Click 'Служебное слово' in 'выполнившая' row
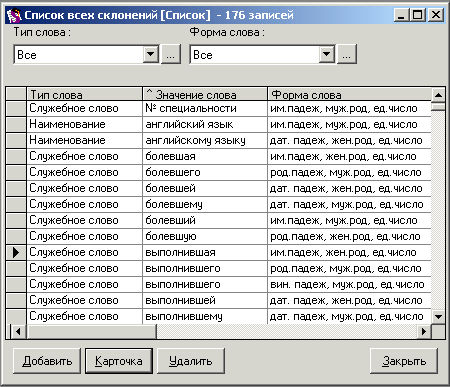Viewport: 450px width, 387px height. (x=84, y=252)
